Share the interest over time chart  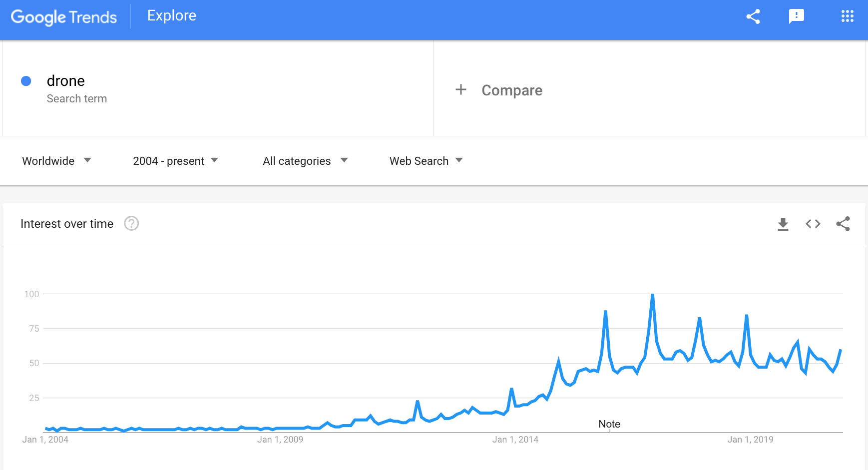(843, 224)
